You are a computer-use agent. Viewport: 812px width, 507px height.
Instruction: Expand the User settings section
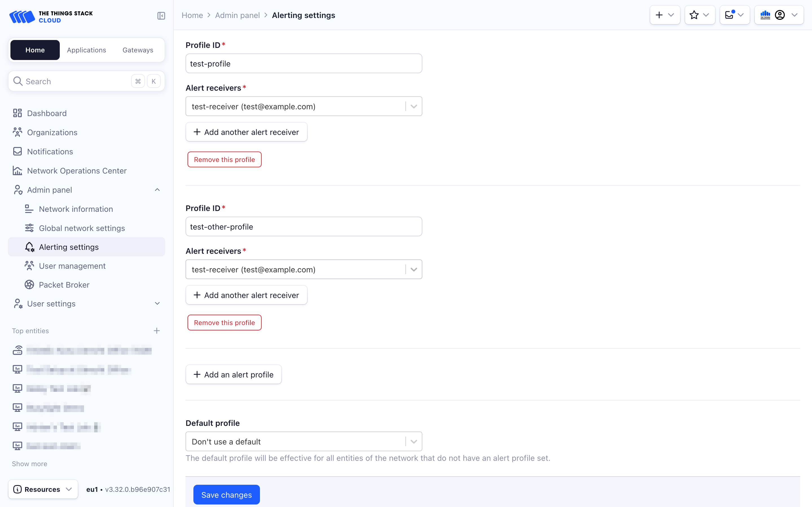coord(157,303)
